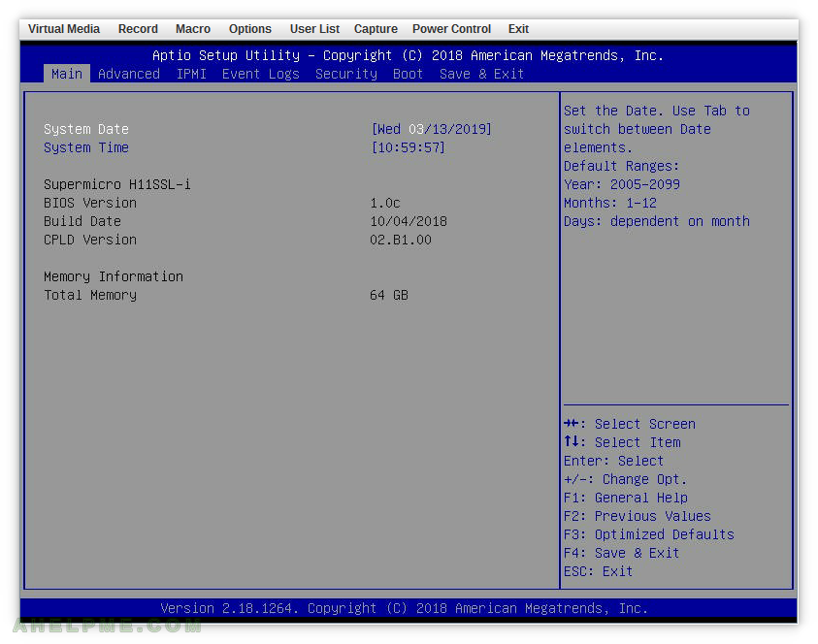This screenshot has width=818, height=644.
Task: Click the Aptio Setup Utility title text
Action: 408,55
